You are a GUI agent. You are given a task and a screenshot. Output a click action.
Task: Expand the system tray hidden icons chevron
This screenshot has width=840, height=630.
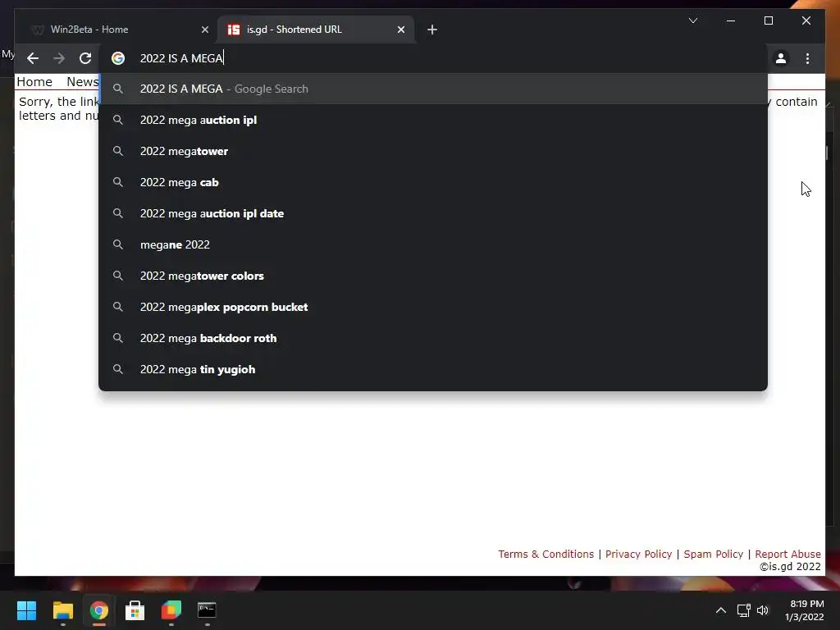pyautogui.click(x=721, y=610)
